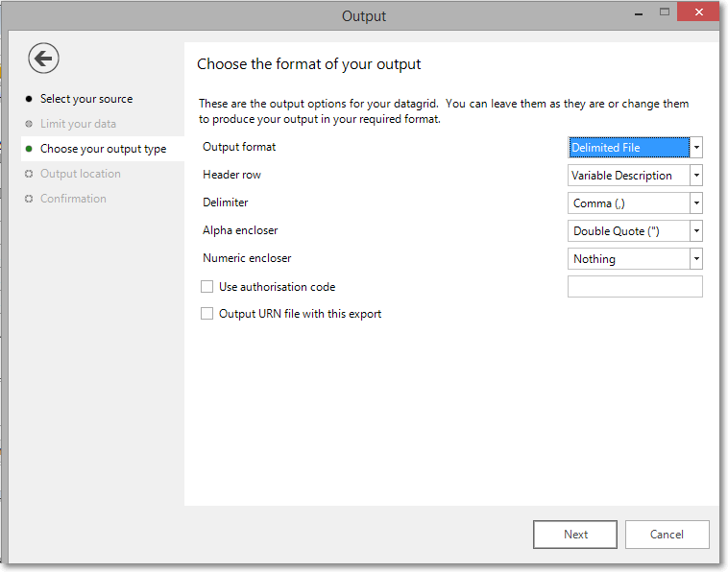Click the authorisation code text field
The width and height of the screenshot is (728, 572).
(x=635, y=287)
